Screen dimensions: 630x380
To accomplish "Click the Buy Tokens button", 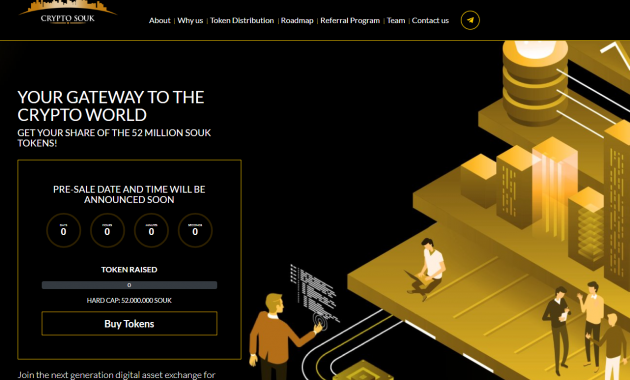I will [x=129, y=323].
